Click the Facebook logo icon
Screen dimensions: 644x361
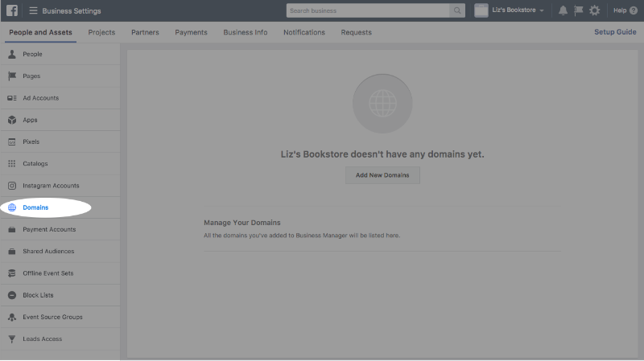[12, 10]
